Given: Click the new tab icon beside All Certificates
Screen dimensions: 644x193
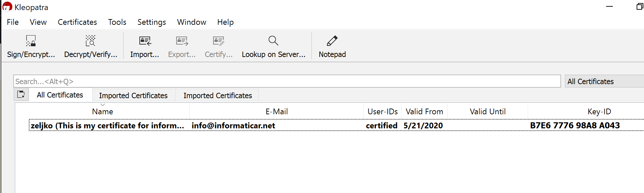Looking at the screenshot, I should [21, 94].
